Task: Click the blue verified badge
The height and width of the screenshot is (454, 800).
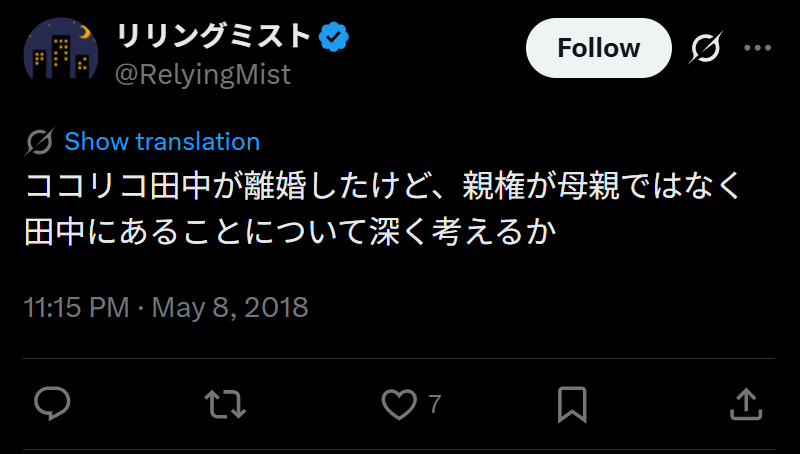Action: tap(334, 37)
